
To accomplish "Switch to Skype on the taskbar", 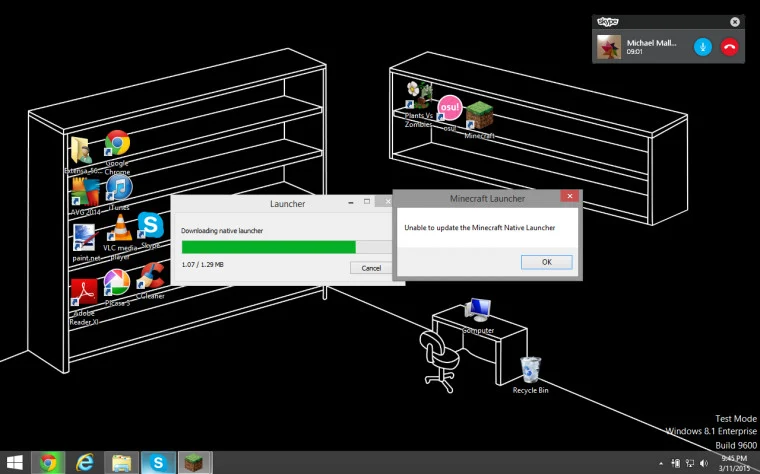I will [x=158, y=462].
